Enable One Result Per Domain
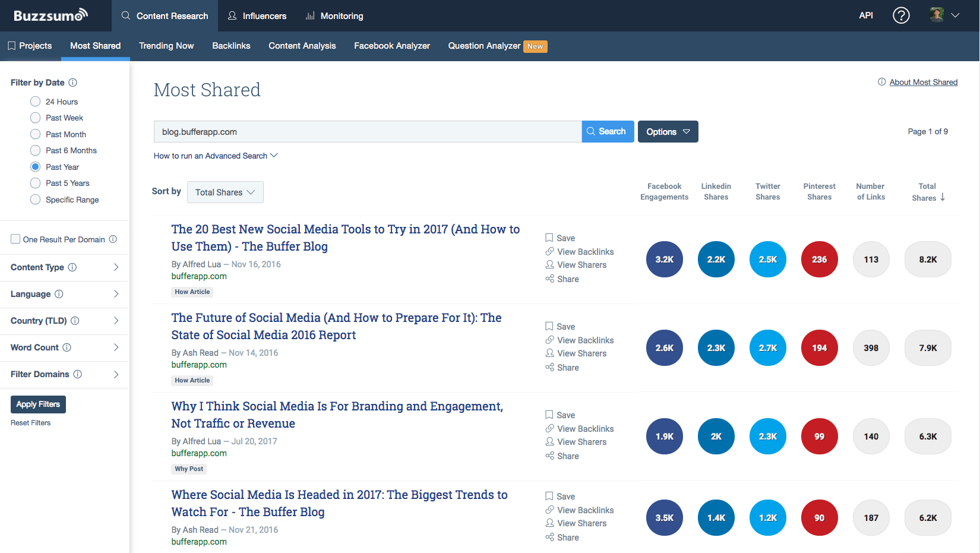Screen dimensions: 980x553 click(15, 238)
